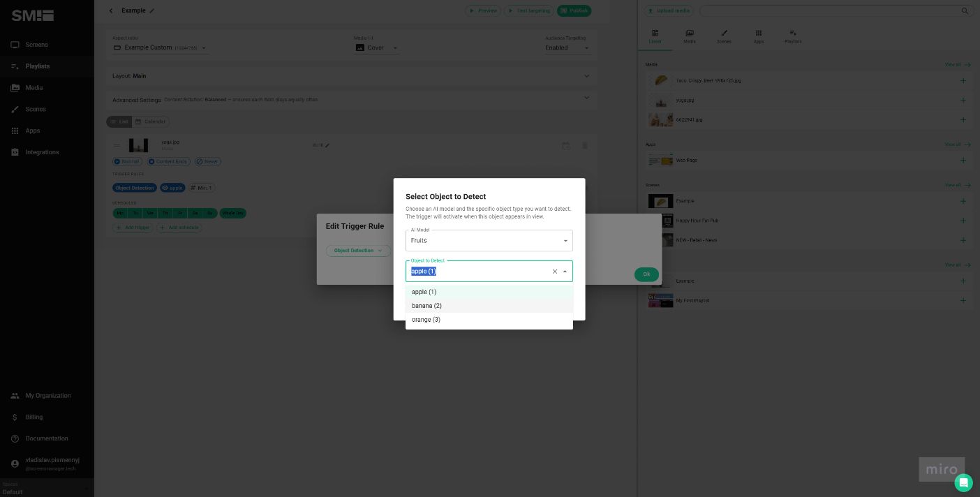Click View all next to Scenes
The image size is (980, 497).
tap(953, 185)
